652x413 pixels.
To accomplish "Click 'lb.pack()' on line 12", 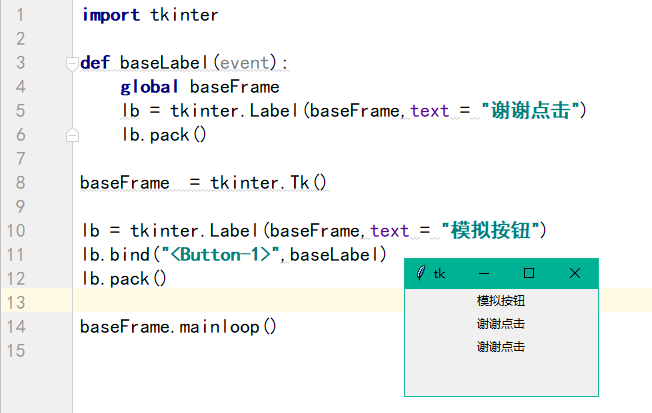I will tap(124, 279).
